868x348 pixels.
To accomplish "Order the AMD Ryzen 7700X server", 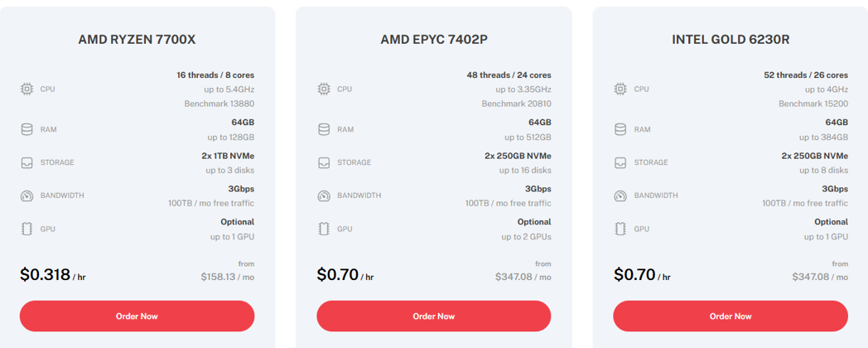I will [137, 316].
